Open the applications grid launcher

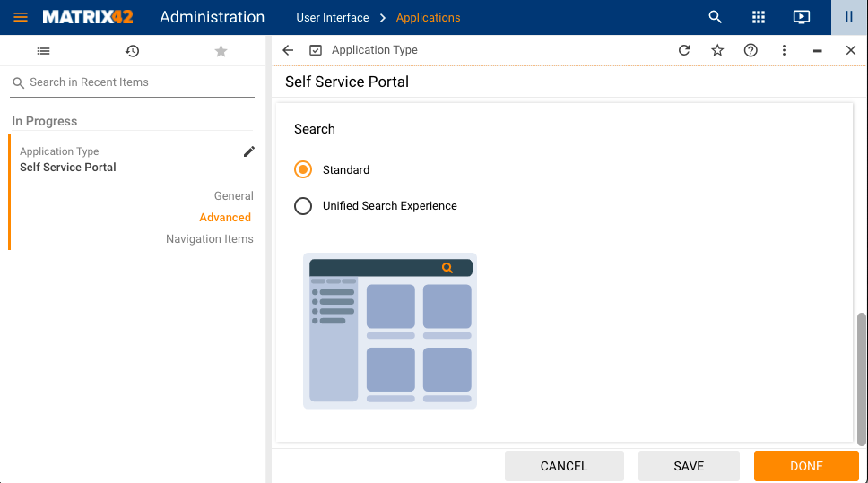(759, 17)
